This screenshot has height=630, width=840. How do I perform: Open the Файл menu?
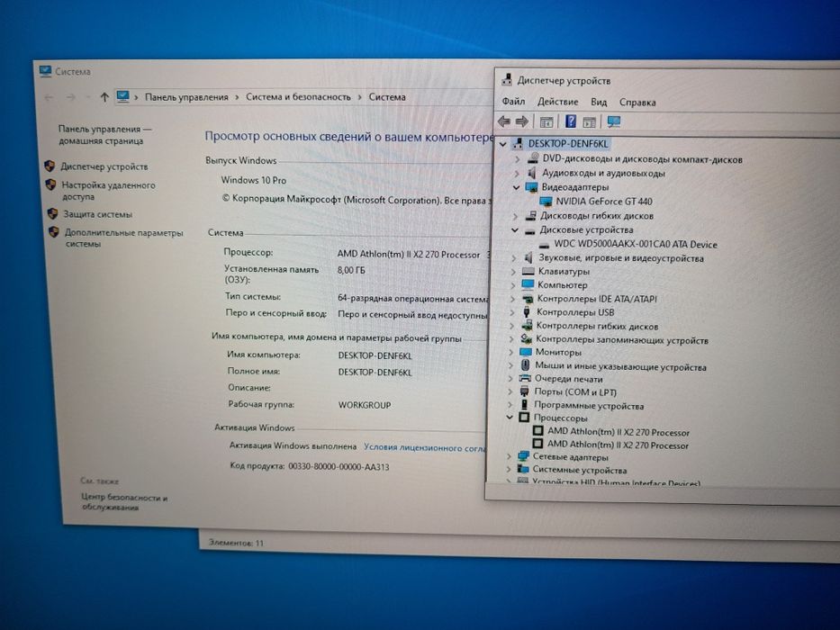click(513, 101)
